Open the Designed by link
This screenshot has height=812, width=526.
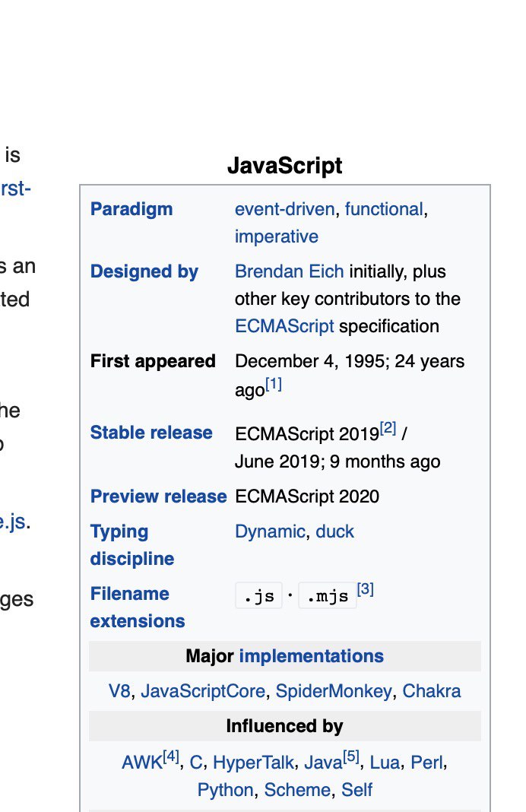tap(144, 271)
